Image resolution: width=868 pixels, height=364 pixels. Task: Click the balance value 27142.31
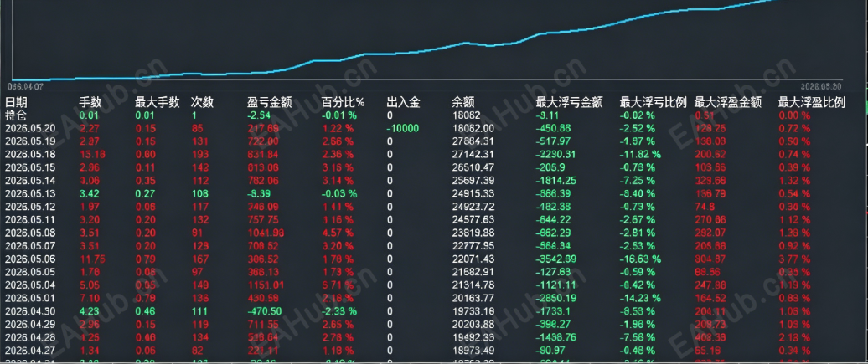coord(473,154)
